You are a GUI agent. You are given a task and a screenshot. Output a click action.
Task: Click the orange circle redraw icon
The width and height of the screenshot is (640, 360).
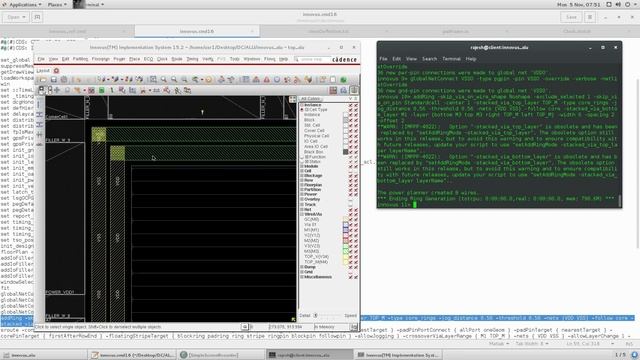pos(209,80)
